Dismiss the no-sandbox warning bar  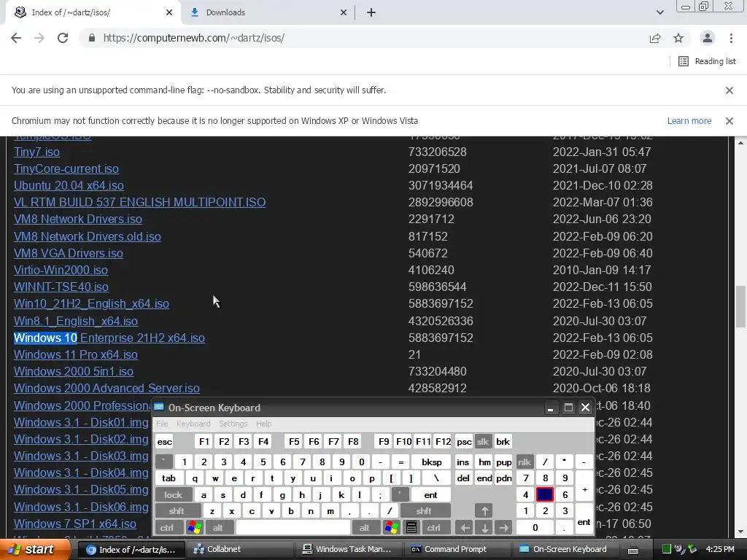pyautogui.click(x=729, y=90)
